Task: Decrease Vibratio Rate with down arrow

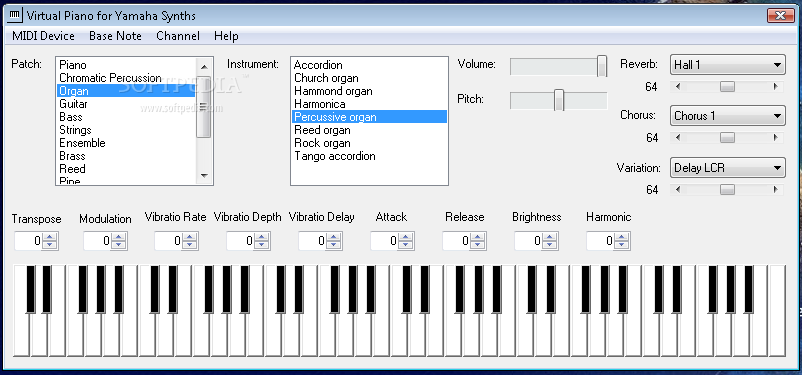Action: (189, 245)
